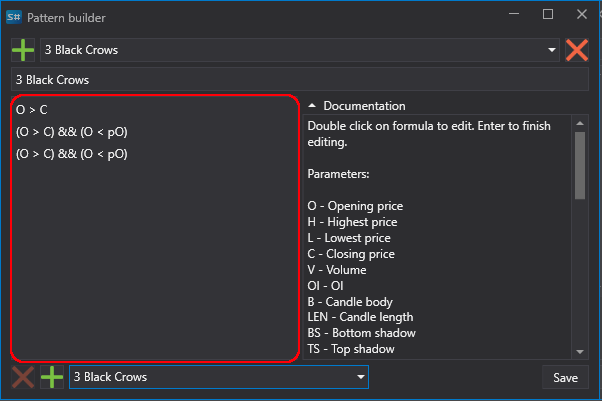This screenshot has width=602, height=401.
Task: Maximize the Pattern builder window
Action: (x=548, y=14)
